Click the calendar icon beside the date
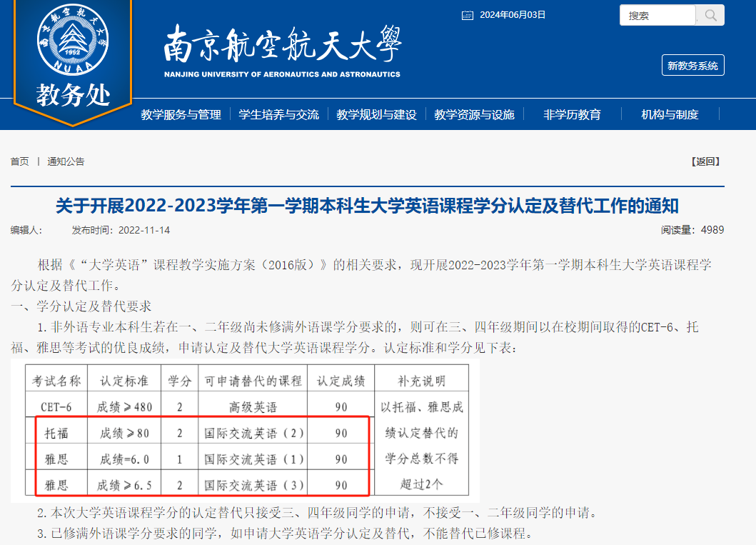The image size is (756, 545). click(x=467, y=16)
